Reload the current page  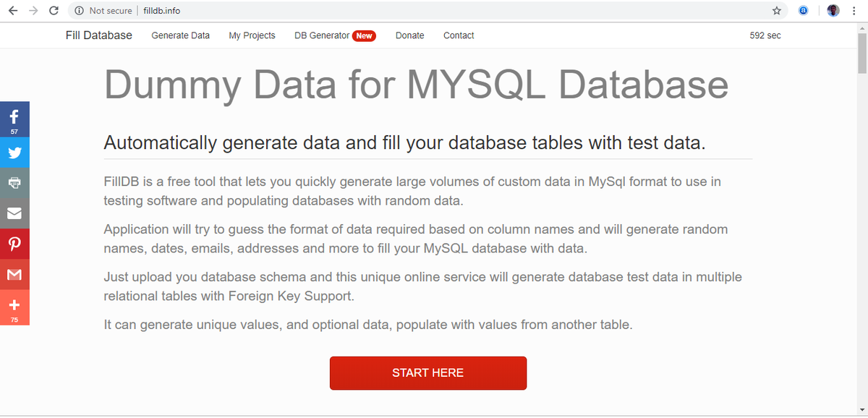click(x=53, y=11)
